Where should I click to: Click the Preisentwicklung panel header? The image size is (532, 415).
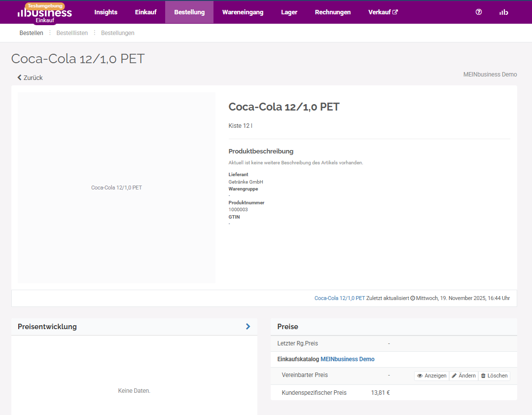click(x=135, y=327)
